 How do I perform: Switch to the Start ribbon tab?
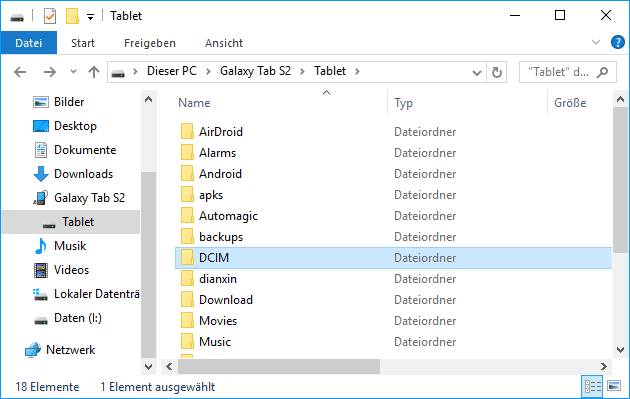pos(83,43)
